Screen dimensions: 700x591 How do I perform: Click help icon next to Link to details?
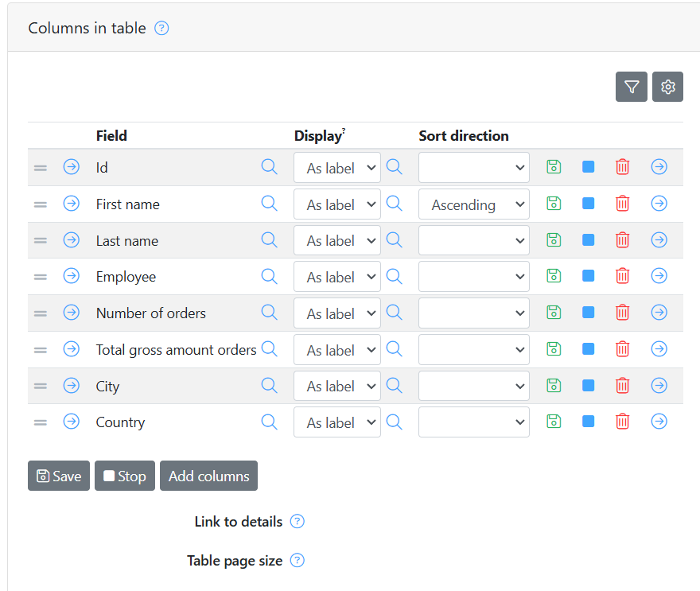click(297, 521)
